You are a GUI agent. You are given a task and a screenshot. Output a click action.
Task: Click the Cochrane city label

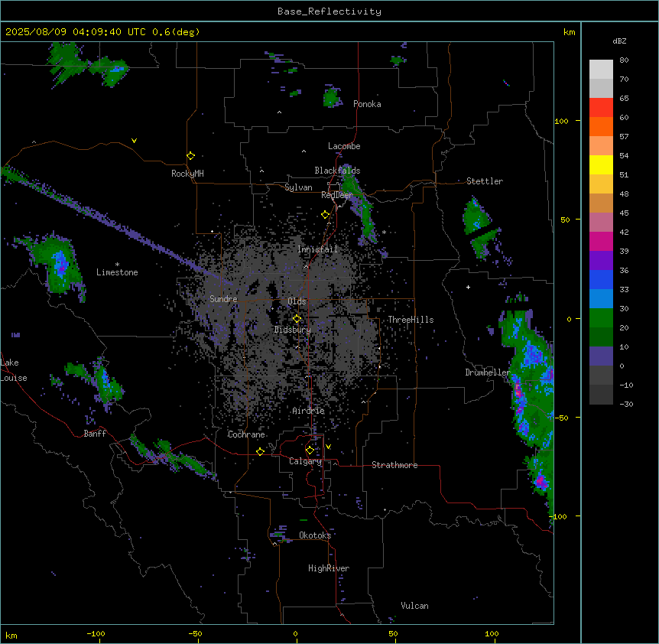[246, 434]
